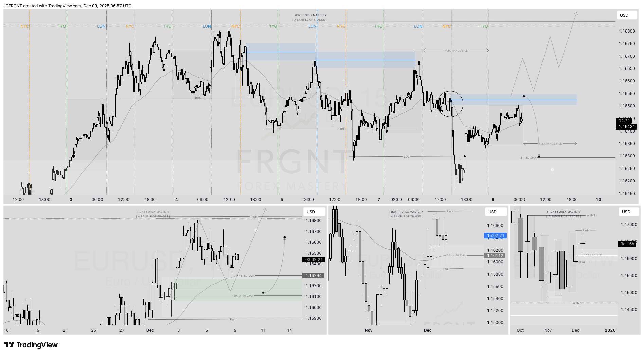Select the upper ASIA RANGE FILL label with arrows
Screen dimensions: 644x355
point(456,51)
